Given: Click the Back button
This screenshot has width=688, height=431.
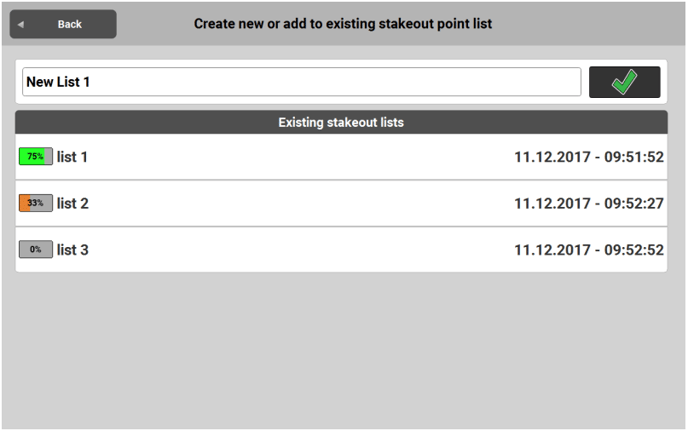Looking at the screenshot, I should coord(63,24).
